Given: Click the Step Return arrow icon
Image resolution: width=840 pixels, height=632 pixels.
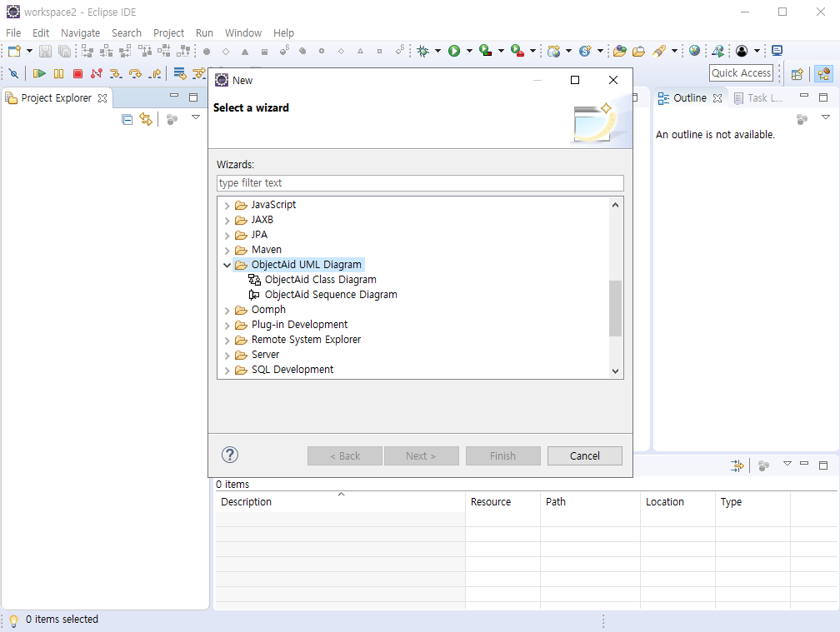Looking at the screenshot, I should tap(155, 73).
